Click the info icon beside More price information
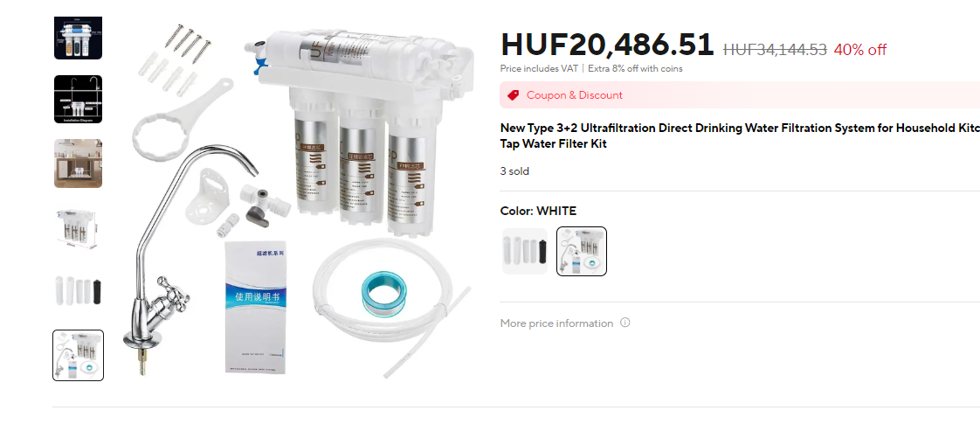 pos(625,323)
